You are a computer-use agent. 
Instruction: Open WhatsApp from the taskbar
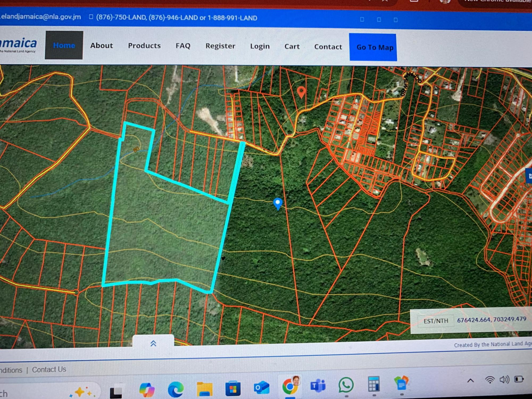tap(346, 385)
